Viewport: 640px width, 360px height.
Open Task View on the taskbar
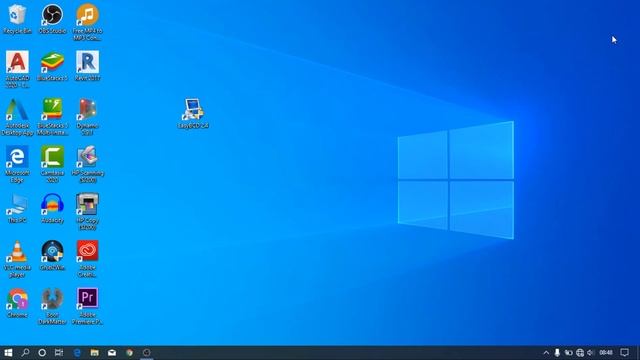pyautogui.click(x=59, y=353)
